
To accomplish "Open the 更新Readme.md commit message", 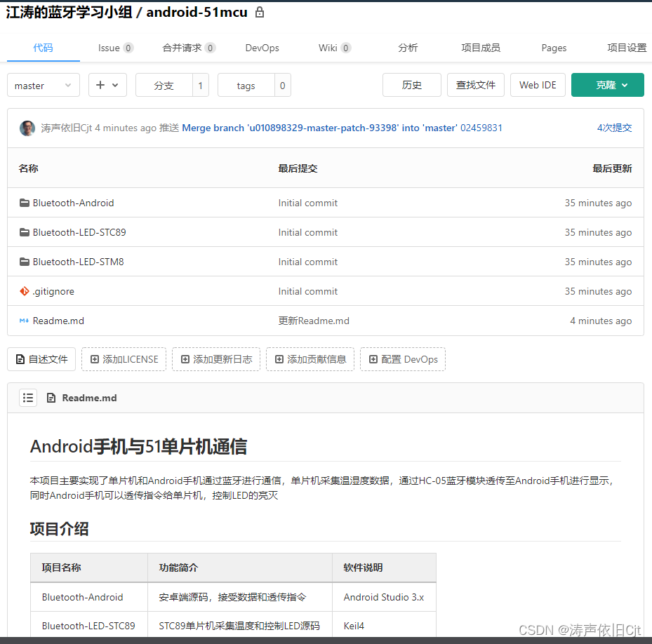I will coord(314,321).
